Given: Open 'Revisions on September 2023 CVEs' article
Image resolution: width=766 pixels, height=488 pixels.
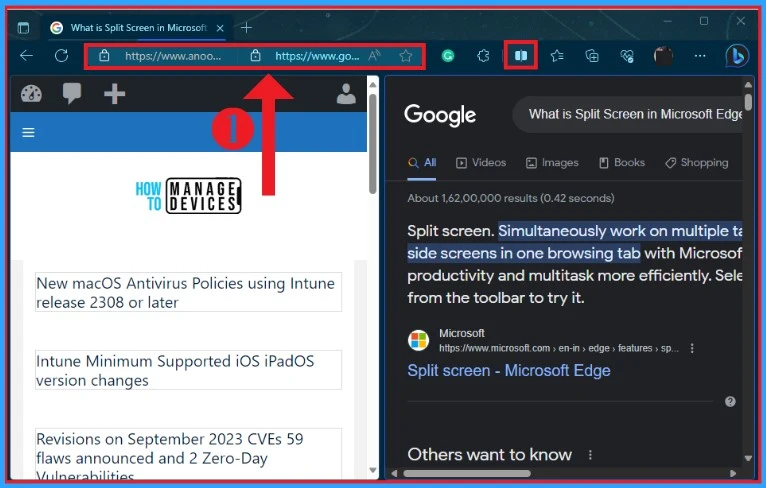Looking at the screenshot, I should (x=170, y=456).
